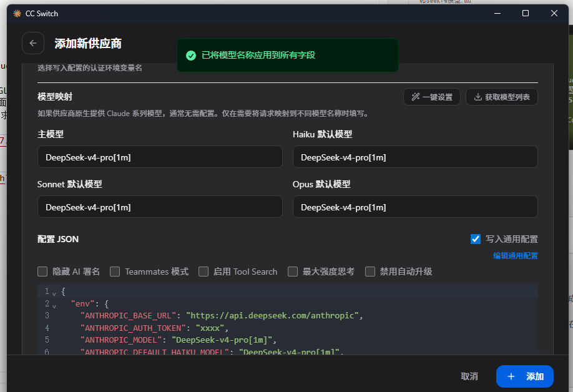Enable the 最大强度思考 checkbox
The height and width of the screenshot is (392, 573).
pyautogui.click(x=293, y=272)
